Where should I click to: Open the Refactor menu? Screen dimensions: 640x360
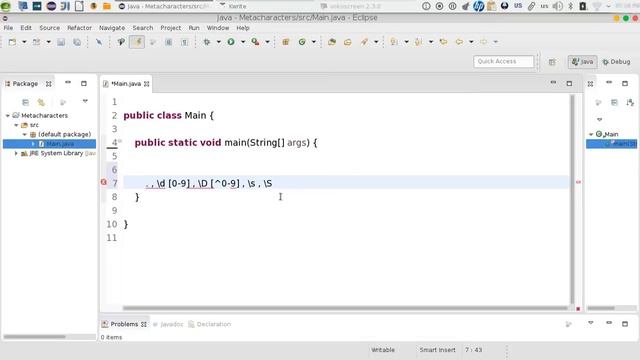[x=80, y=28]
